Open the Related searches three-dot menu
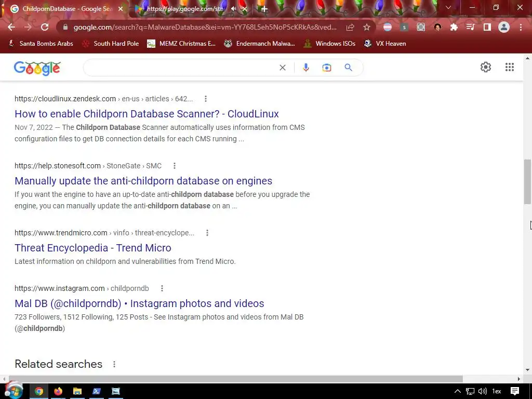 (114, 364)
